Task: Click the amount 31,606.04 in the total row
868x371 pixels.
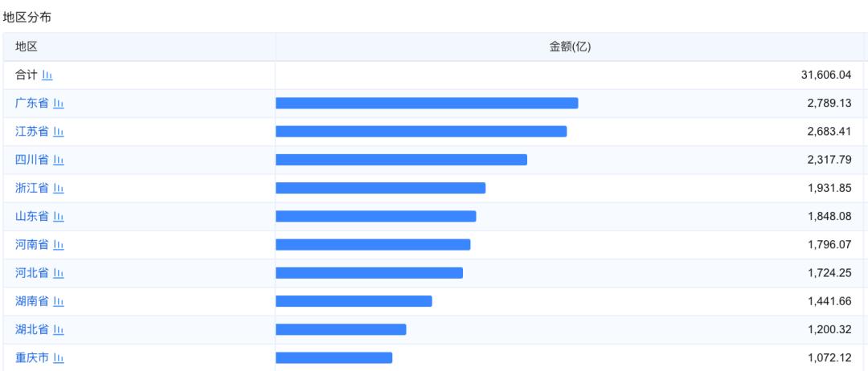Action: pyautogui.click(x=825, y=75)
